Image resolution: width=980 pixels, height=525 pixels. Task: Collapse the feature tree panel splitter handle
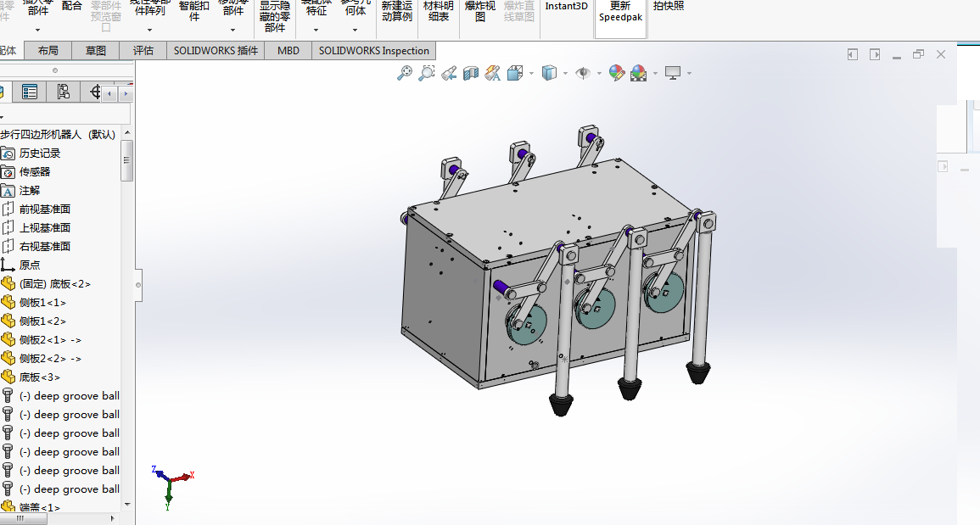pyautogui.click(x=138, y=286)
